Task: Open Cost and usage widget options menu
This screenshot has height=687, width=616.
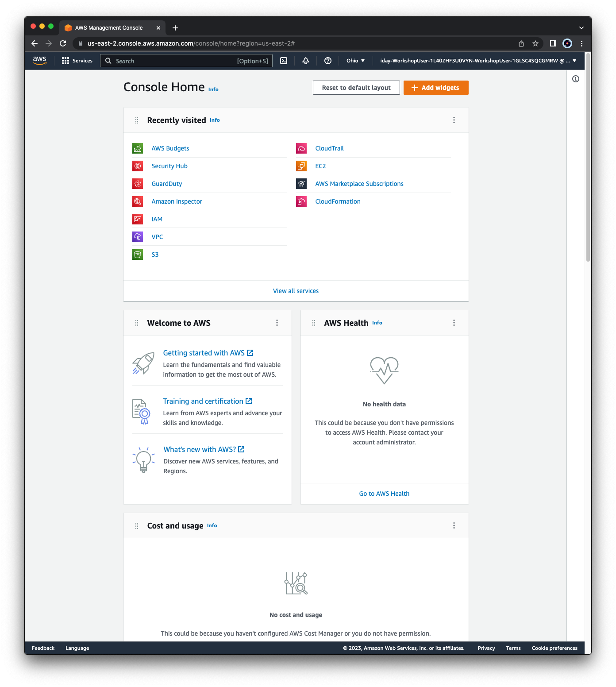Action: [454, 525]
